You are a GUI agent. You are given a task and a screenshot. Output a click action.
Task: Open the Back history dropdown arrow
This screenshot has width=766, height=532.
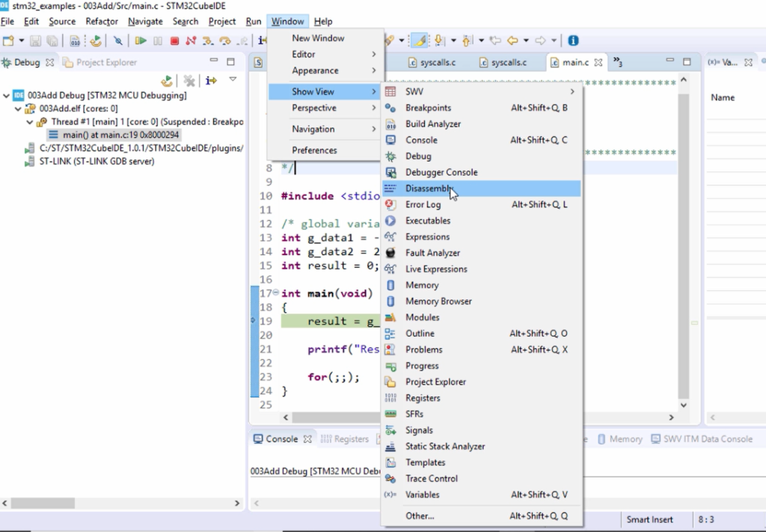[x=526, y=40]
